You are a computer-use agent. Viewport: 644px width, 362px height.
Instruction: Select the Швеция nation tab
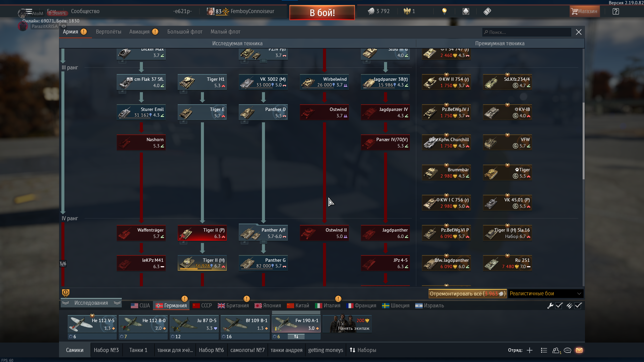click(396, 306)
